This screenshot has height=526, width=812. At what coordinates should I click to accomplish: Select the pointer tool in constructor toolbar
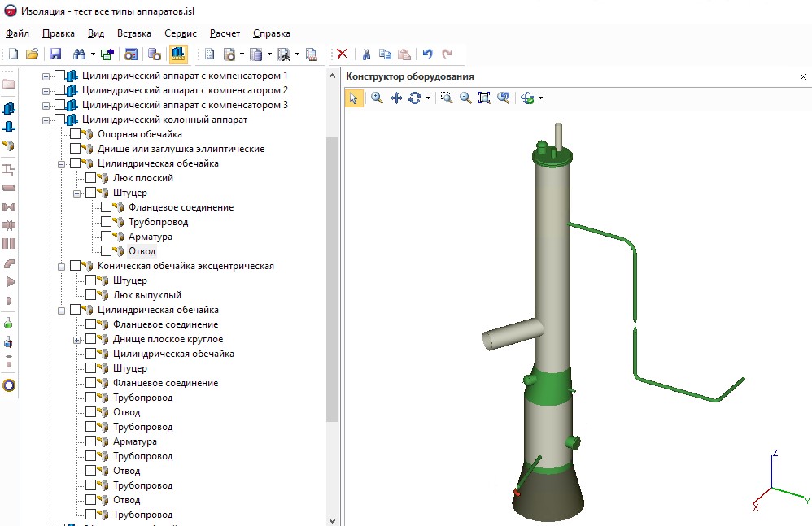(354, 98)
